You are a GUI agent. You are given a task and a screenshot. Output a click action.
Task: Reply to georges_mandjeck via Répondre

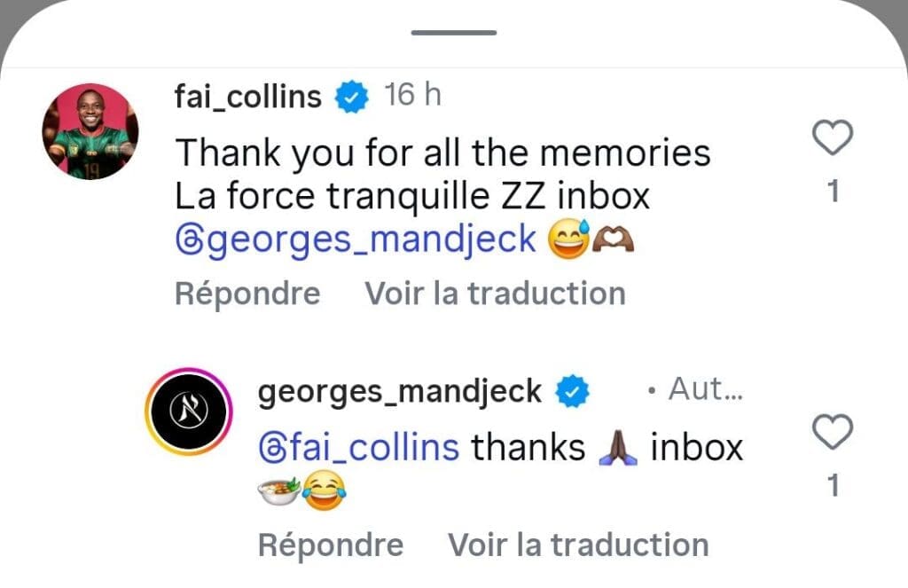click(x=331, y=545)
